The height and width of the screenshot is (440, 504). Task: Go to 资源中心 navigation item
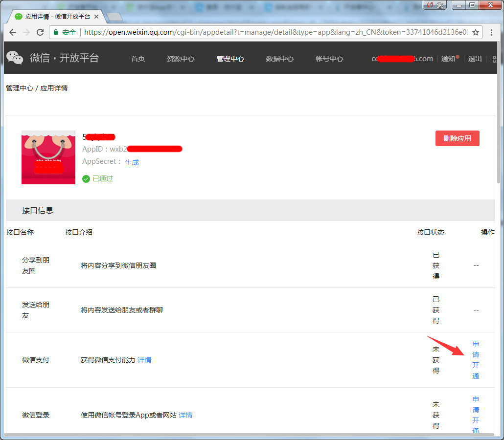181,59
